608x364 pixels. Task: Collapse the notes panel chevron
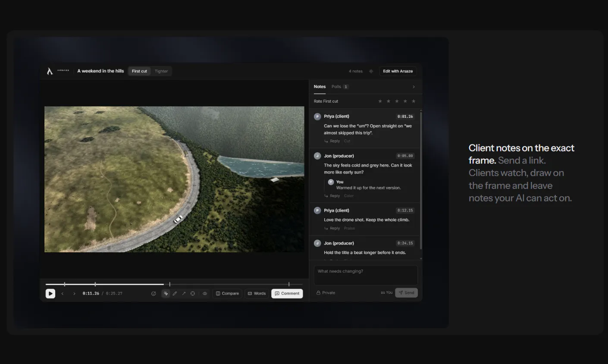point(414,87)
